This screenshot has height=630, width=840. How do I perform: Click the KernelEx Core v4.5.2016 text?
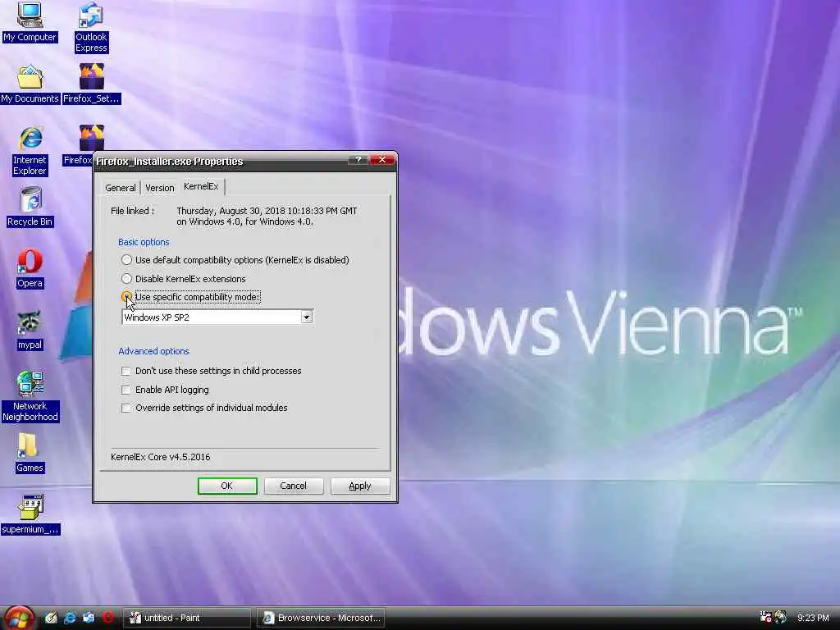point(160,457)
